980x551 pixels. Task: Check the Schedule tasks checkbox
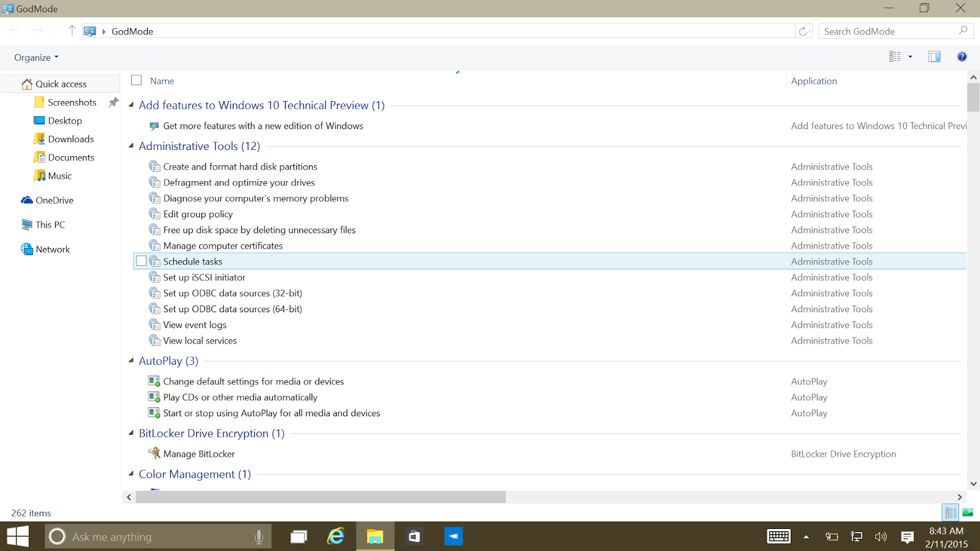coord(141,261)
